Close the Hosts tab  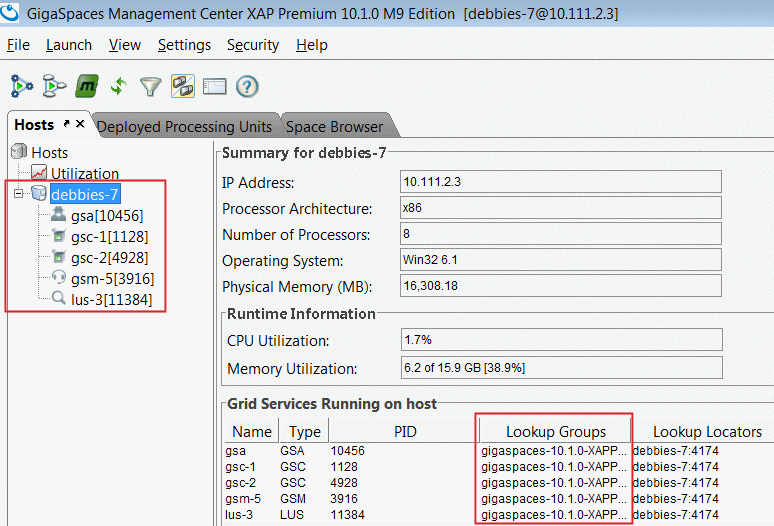(x=80, y=124)
